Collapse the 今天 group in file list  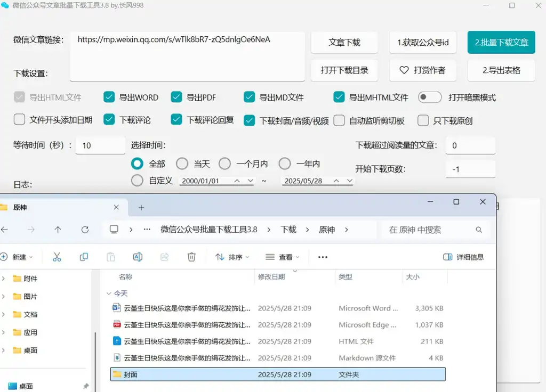tap(109, 293)
